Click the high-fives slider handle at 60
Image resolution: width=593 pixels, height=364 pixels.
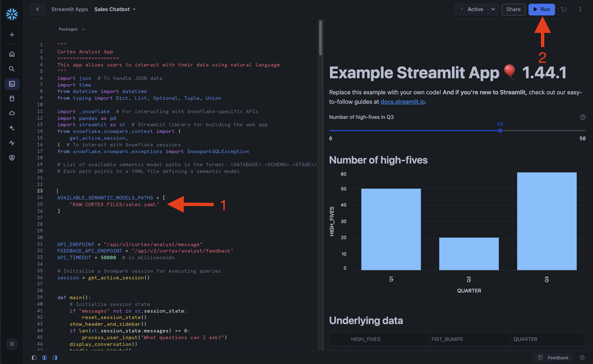[500, 131]
